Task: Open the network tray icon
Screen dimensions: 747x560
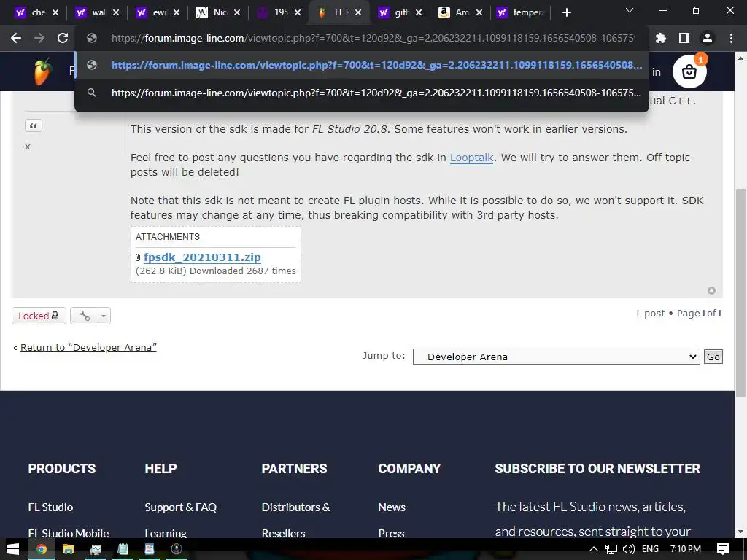Action: tap(611, 549)
